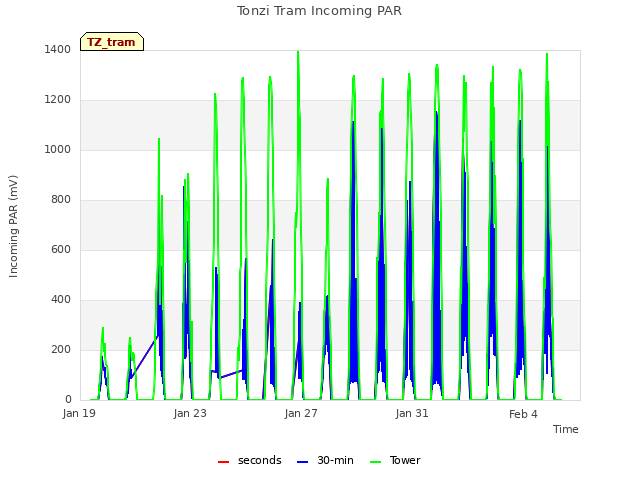The height and width of the screenshot is (480, 640).
Task: Click the Jan 31 x-axis tick label
Action: point(412,413)
